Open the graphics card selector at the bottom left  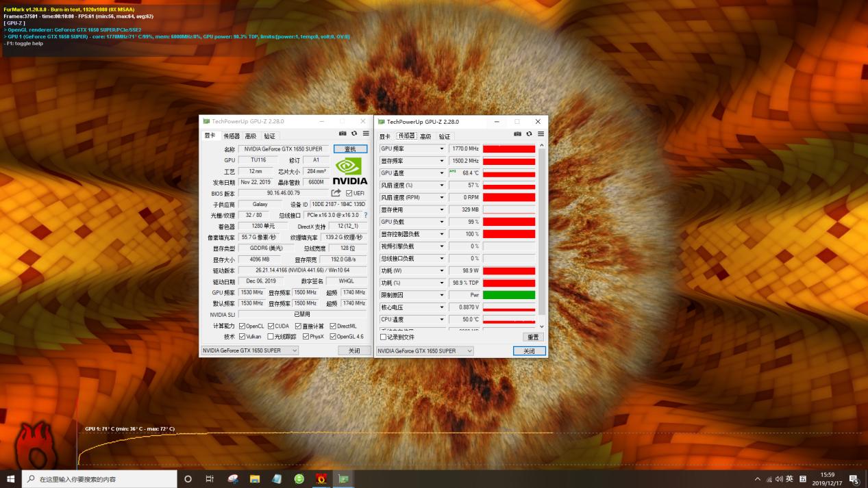[x=249, y=350]
